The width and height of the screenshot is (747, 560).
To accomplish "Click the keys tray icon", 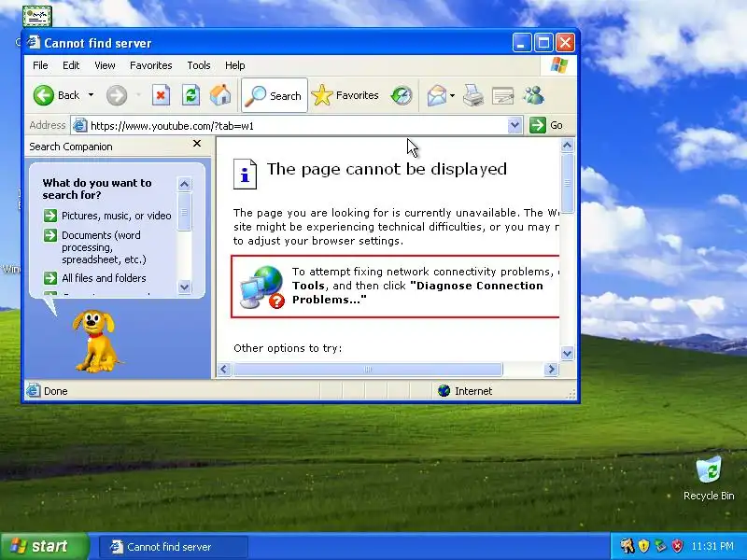I will [x=627, y=546].
